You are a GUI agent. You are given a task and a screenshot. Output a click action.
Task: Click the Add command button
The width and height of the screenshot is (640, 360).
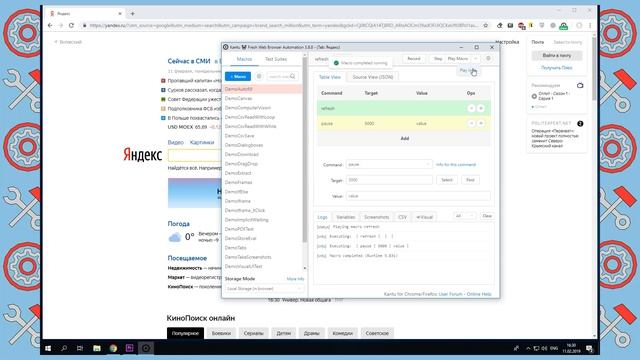[x=404, y=138]
